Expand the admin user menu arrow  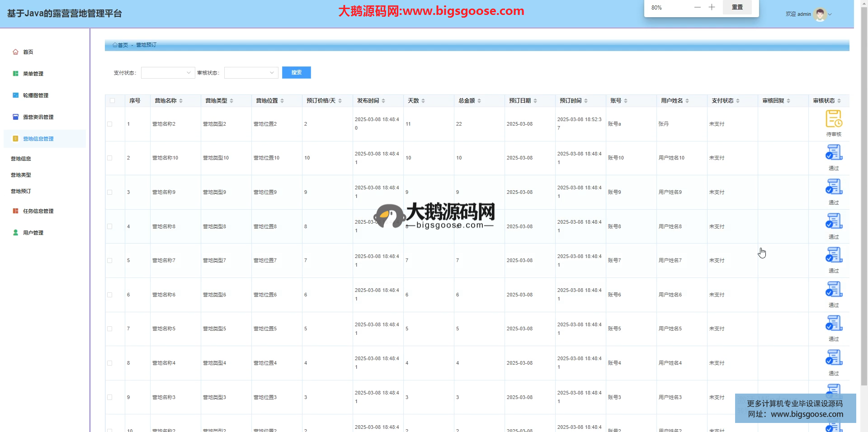pos(830,14)
